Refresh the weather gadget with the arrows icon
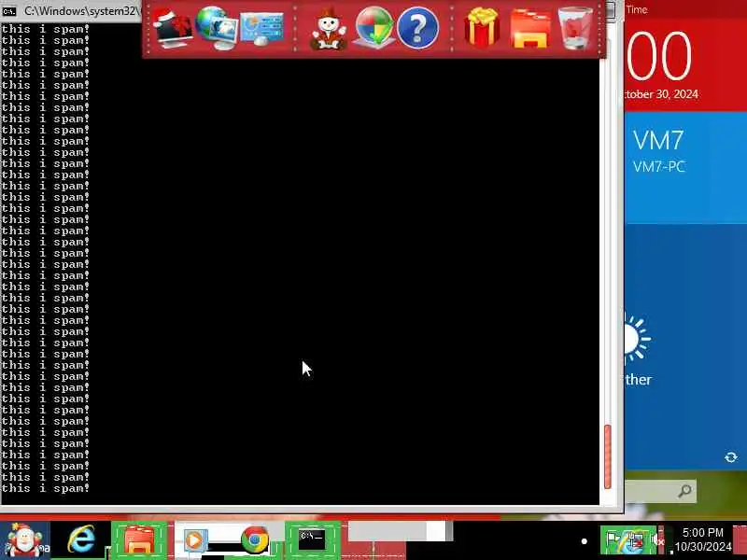 coord(731,457)
